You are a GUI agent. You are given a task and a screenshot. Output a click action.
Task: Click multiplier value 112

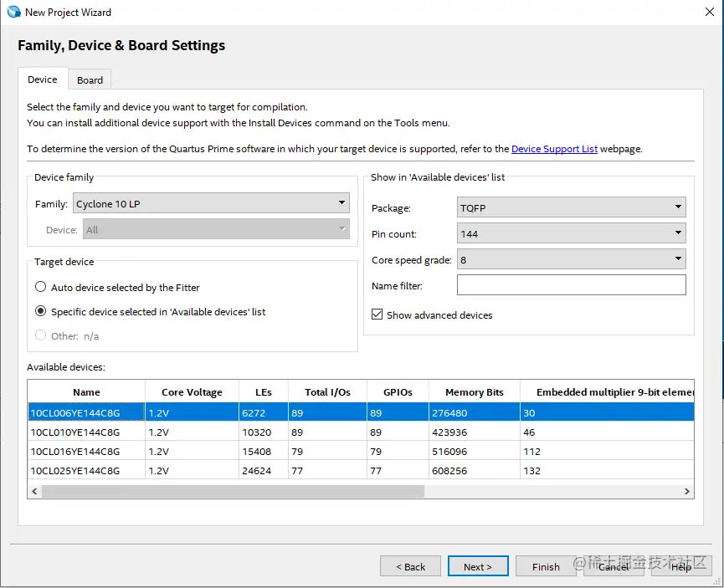[531, 452]
